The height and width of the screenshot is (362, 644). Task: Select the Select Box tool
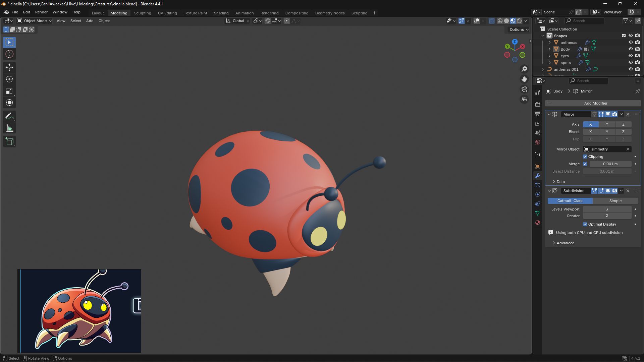[9, 42]
